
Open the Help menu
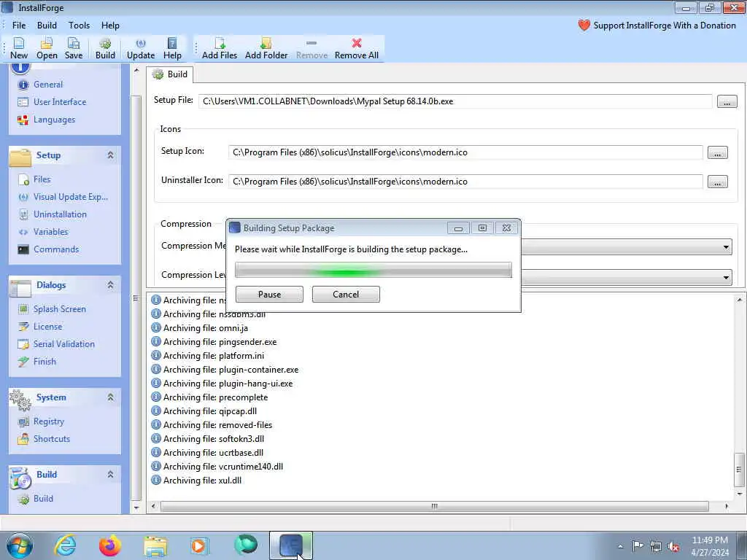click(x=110, y=26)
